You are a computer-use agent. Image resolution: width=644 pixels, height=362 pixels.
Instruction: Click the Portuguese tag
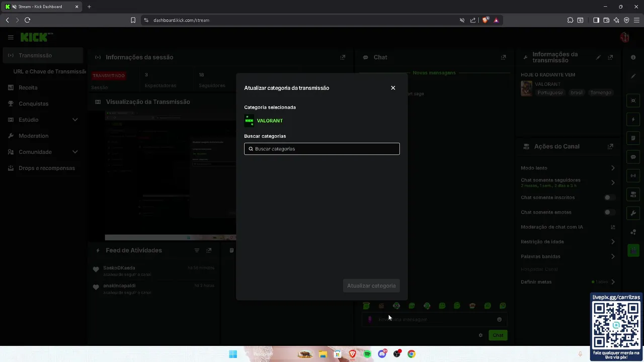[550, 93]
